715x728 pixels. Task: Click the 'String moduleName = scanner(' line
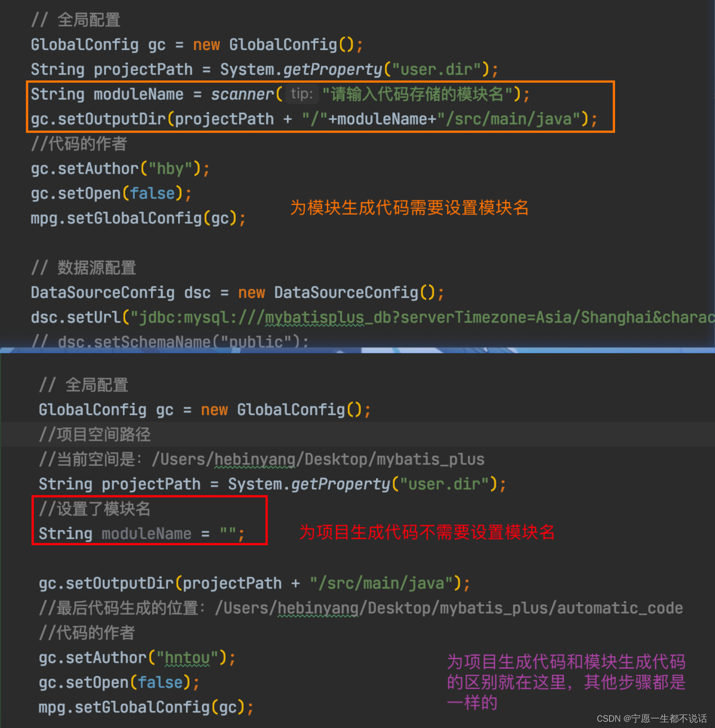click(280, 94)
